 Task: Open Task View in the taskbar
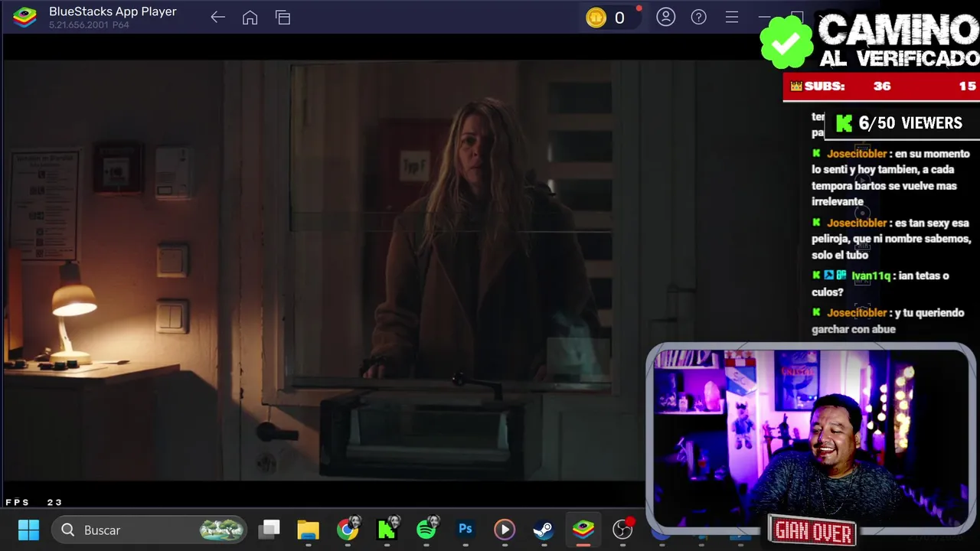(x=269, y=530)
